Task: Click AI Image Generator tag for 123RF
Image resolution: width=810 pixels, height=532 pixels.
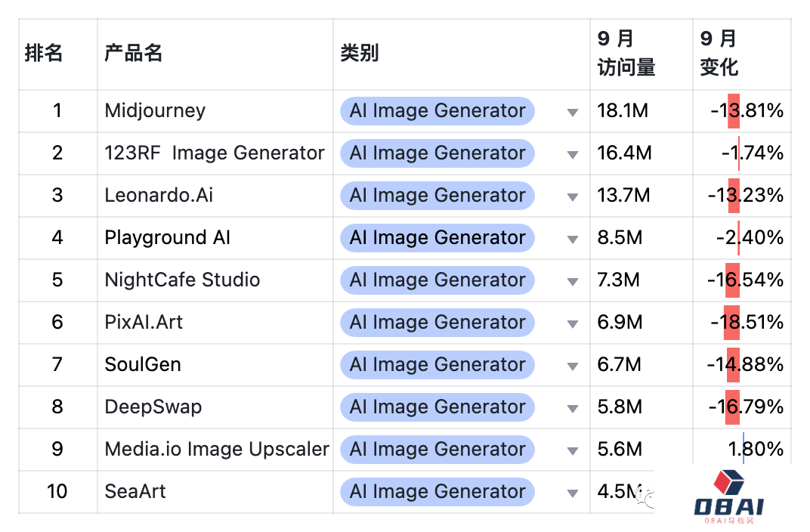Action: pyautogui.click(x=437, y=153)
